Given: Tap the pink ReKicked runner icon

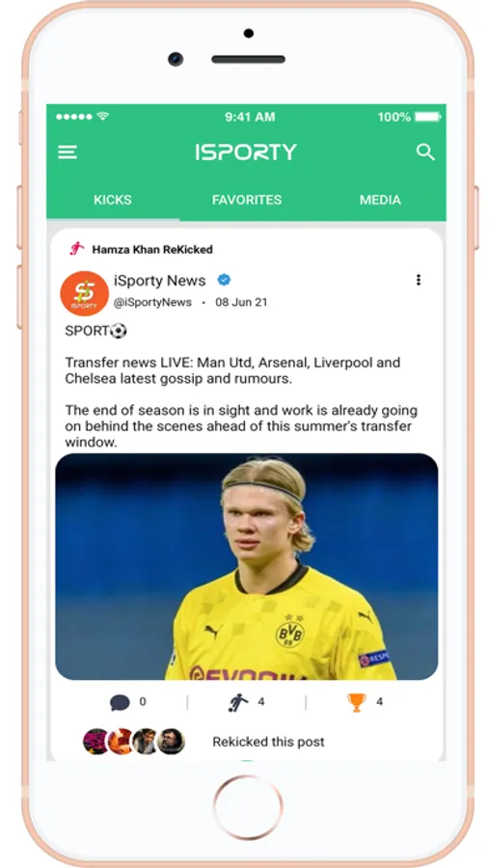Looking at the screenshot, I should pos(76,249).
